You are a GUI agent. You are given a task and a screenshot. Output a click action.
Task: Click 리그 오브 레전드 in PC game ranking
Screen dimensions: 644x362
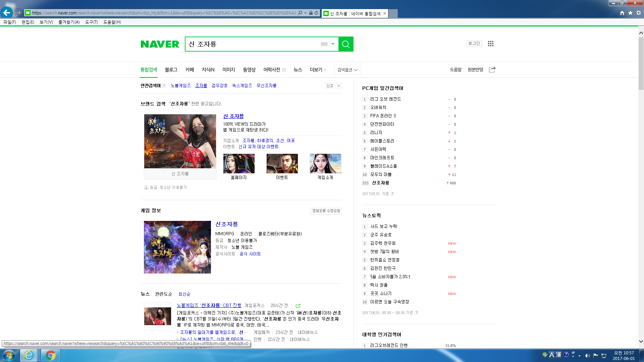coord(386,99)
